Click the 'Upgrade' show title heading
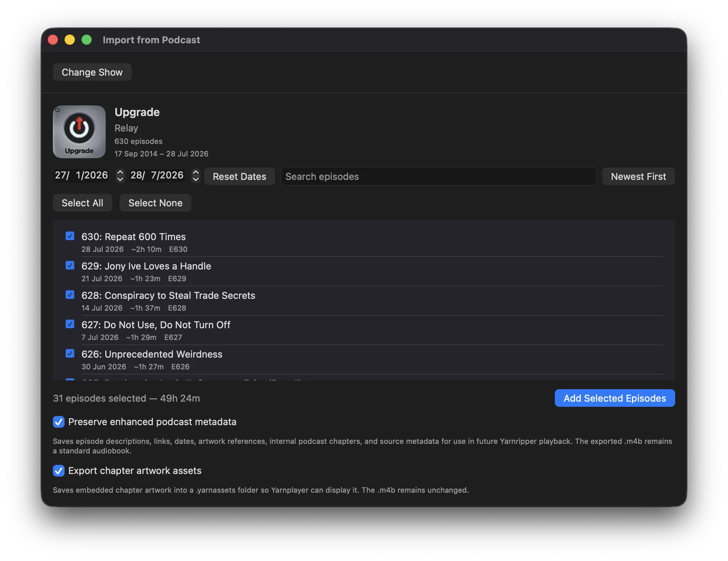The height and width of the screenshot is (561, 728). 137,112
